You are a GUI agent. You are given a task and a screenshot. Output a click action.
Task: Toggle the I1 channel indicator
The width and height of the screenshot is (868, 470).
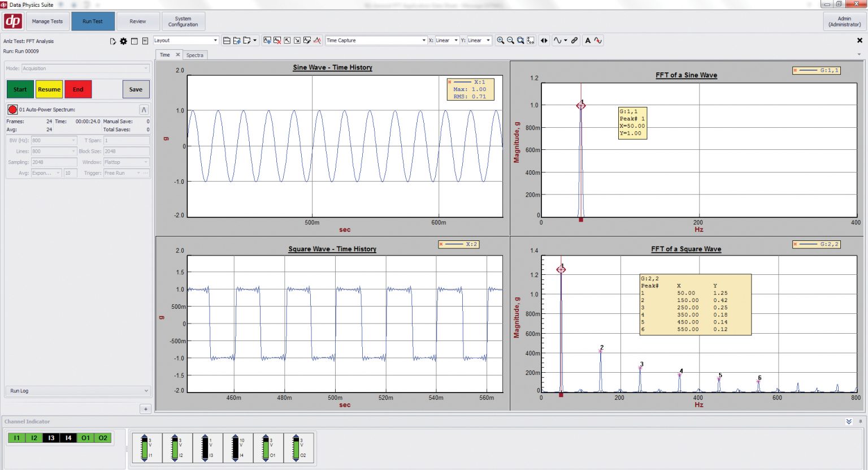click(x=16, y=438)
